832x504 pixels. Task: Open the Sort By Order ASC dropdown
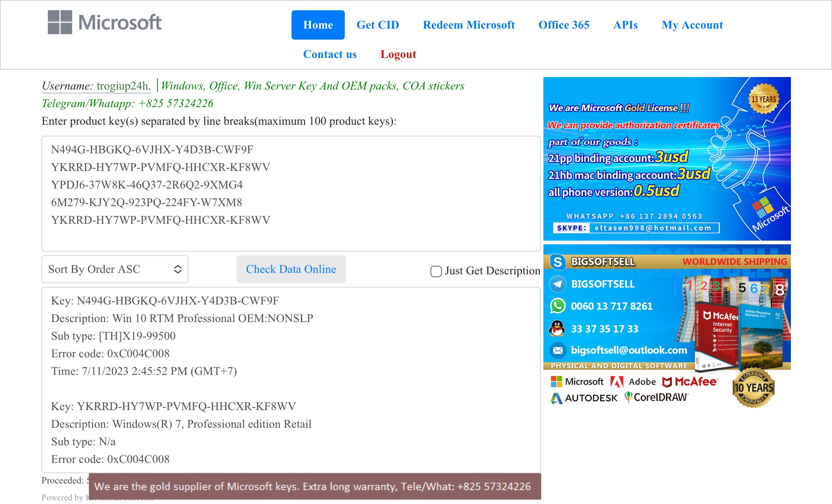(x=115, y=269)
